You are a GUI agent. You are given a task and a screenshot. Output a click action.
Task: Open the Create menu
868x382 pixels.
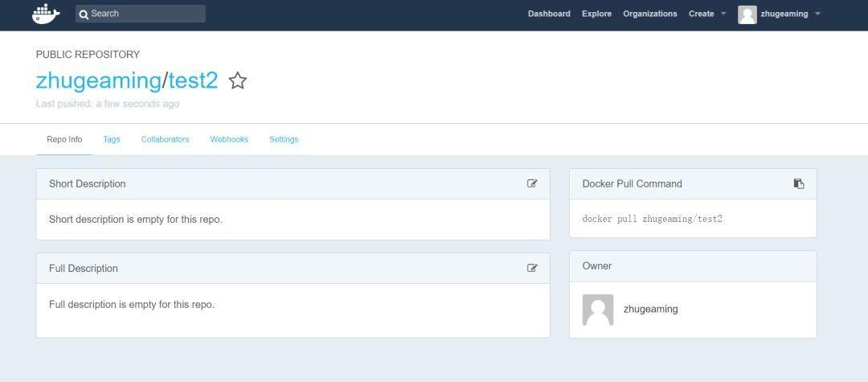(702, 14)
